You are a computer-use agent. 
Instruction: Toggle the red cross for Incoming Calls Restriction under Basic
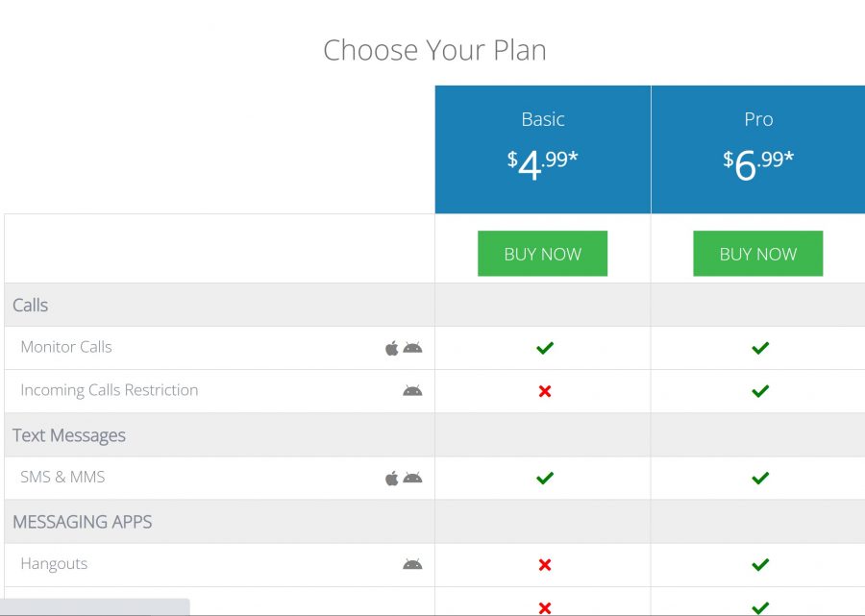click(543, 391)
